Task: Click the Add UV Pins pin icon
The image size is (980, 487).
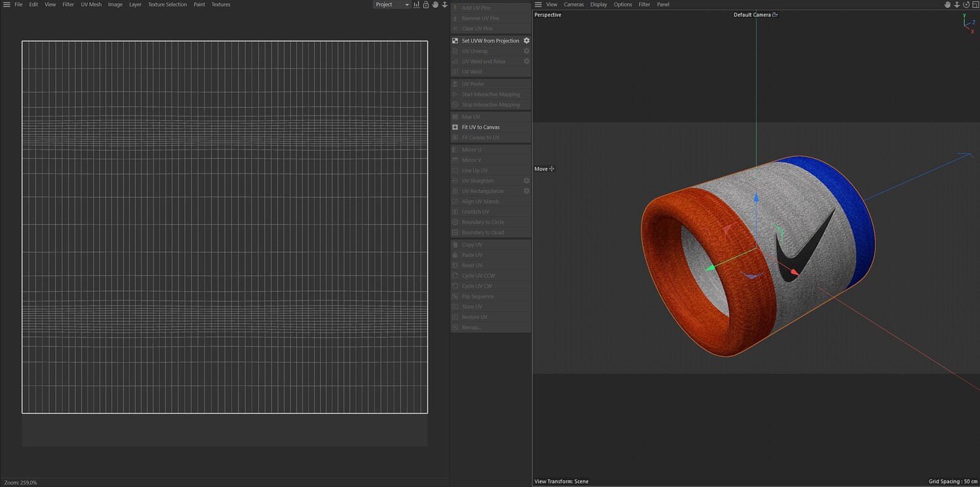Action: (x=455, y=8)
